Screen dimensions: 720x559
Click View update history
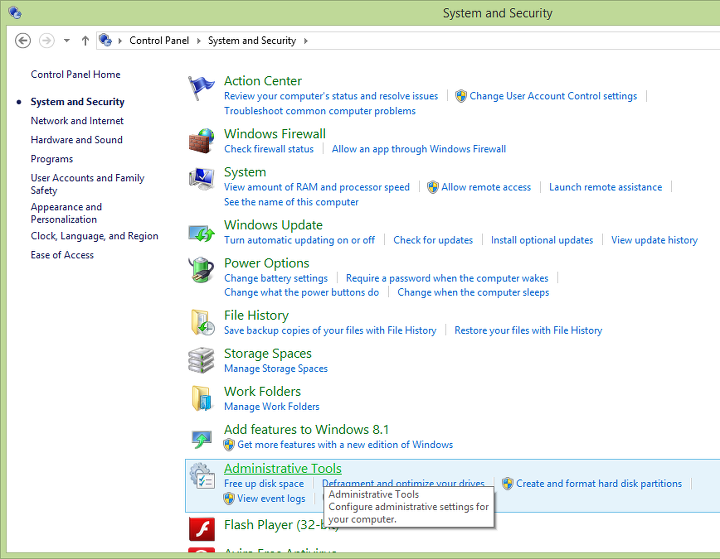(654, 240)
